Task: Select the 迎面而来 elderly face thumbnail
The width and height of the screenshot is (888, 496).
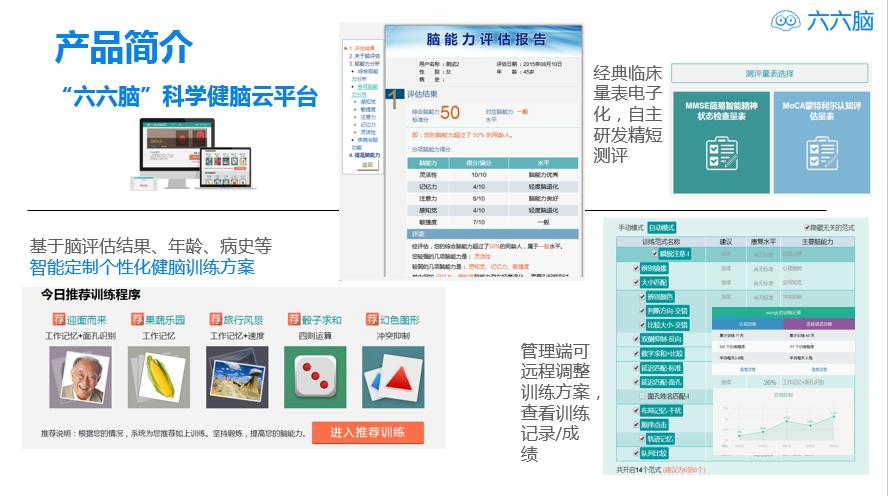Action: tap(80, 377)
